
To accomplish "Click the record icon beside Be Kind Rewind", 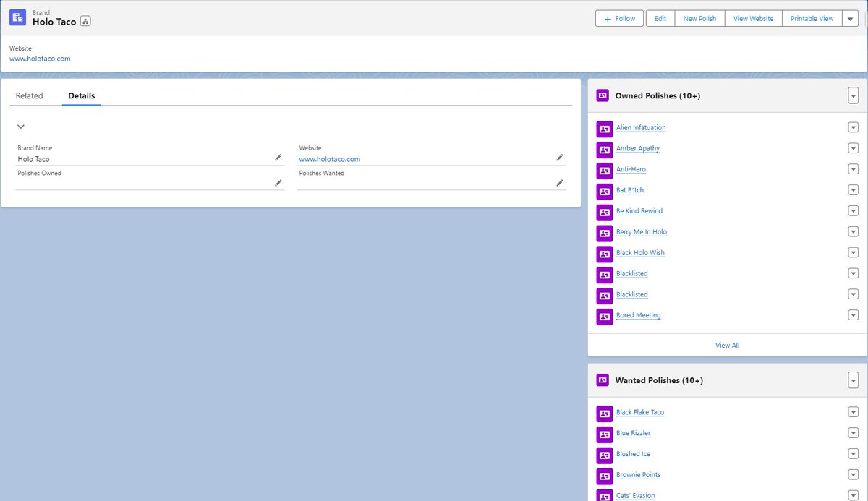I will coord(605,213).
